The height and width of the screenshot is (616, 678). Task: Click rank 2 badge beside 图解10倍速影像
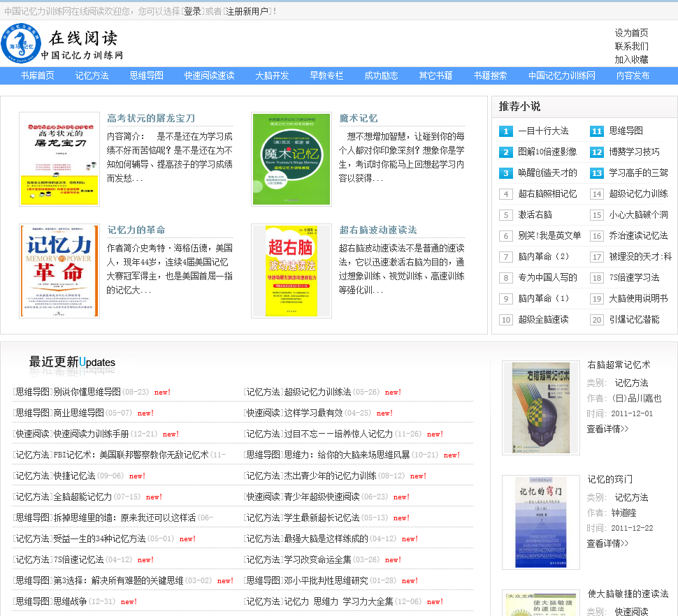[x=506, y=152]
